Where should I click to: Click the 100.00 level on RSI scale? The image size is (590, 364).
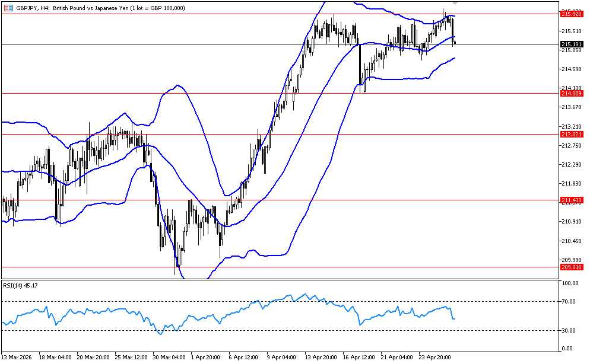(569, 284)
